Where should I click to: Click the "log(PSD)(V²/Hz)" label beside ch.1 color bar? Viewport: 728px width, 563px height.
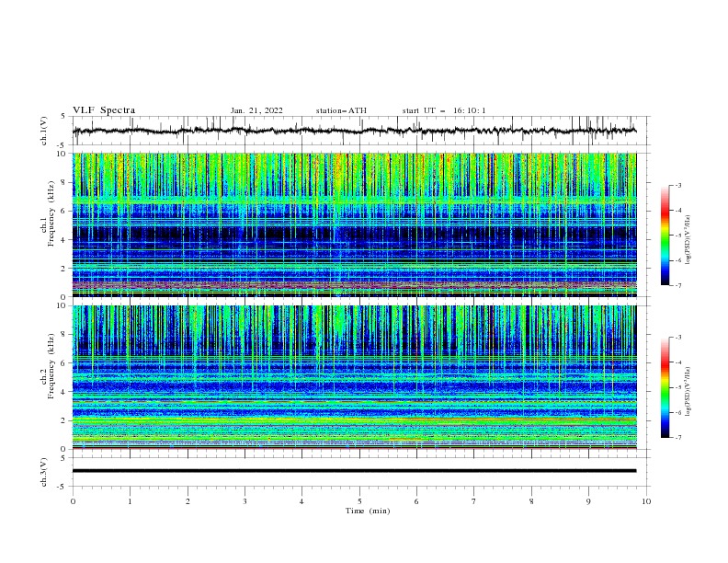point(688,240)
